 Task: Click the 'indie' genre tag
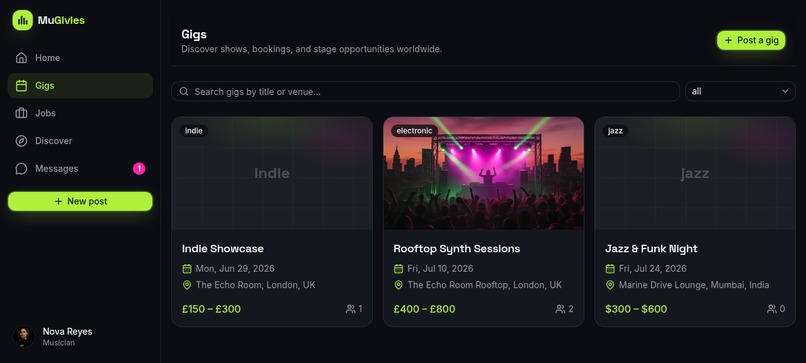(x=194, y=131)
